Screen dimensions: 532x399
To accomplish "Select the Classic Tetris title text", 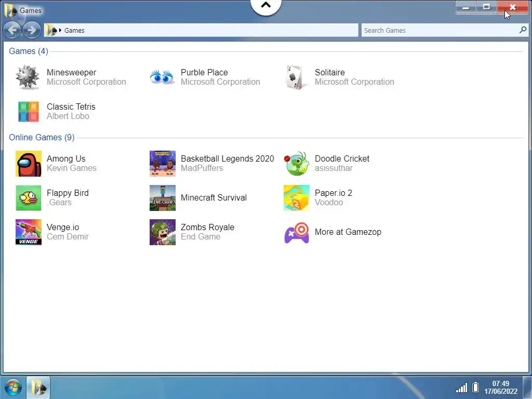I will [x=71, y=107].
